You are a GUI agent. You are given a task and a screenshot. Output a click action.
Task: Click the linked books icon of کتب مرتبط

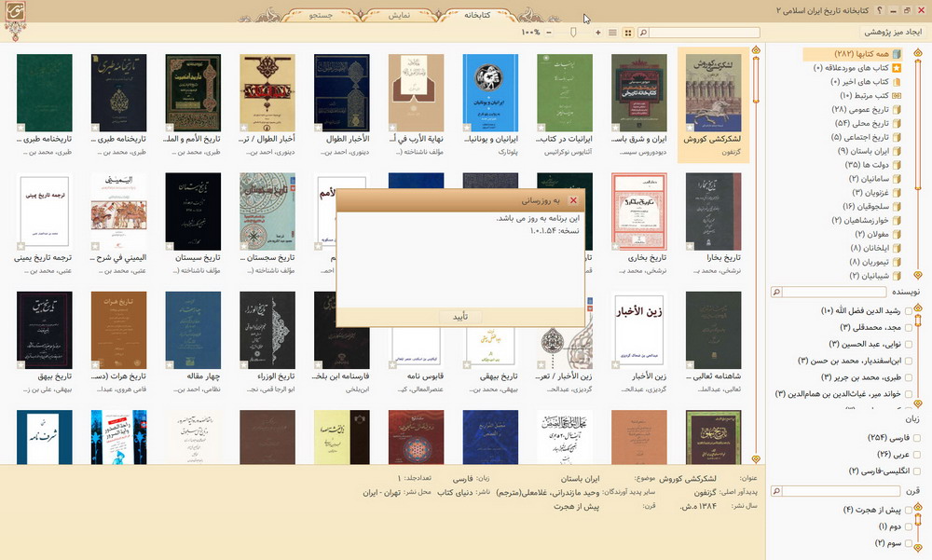click(897, 96)
